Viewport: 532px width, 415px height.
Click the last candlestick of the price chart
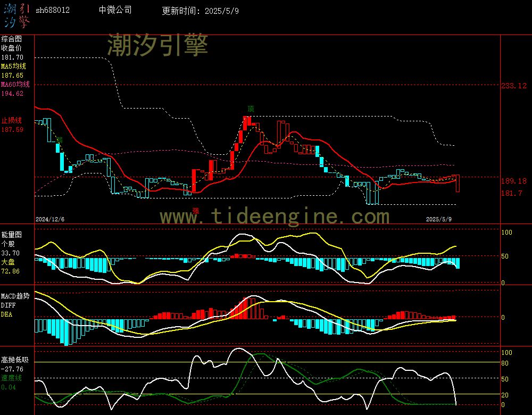[458, 184]
